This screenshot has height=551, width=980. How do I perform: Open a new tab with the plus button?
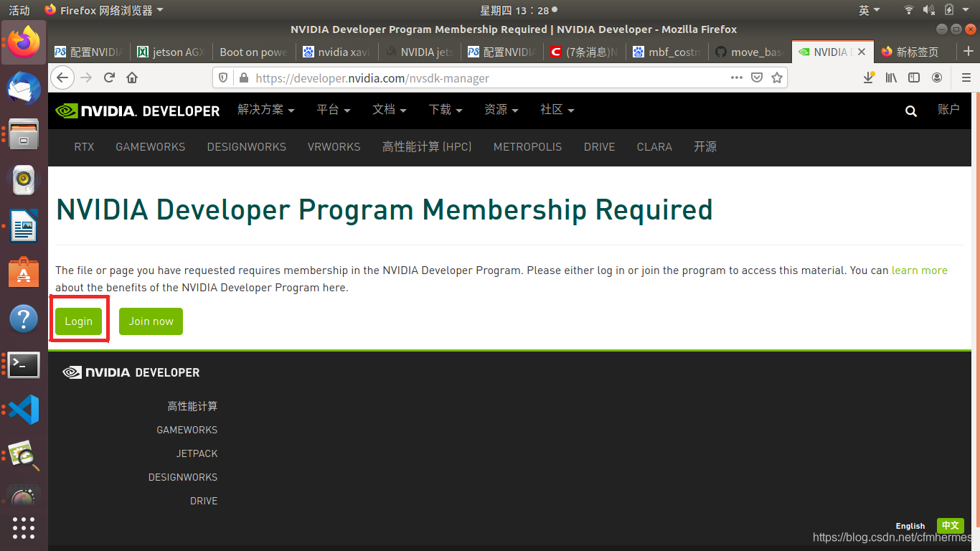(969, 52)
